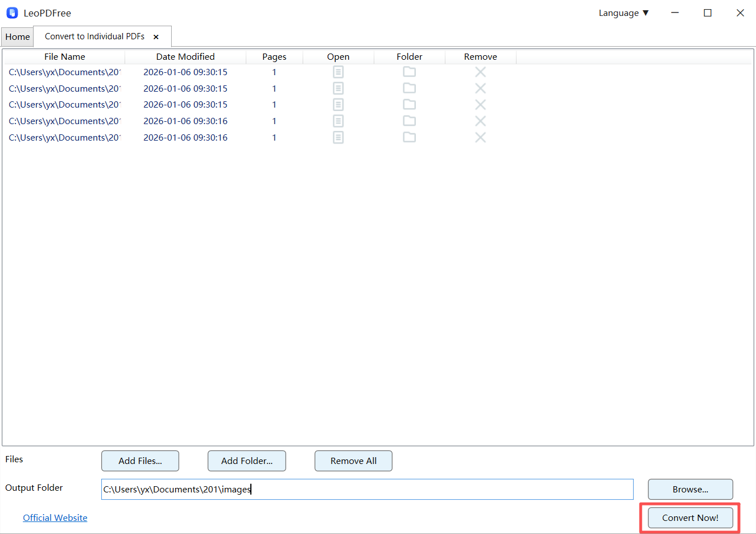
Task: Maximize the LeoPDFree window
Action: point(708,13)
